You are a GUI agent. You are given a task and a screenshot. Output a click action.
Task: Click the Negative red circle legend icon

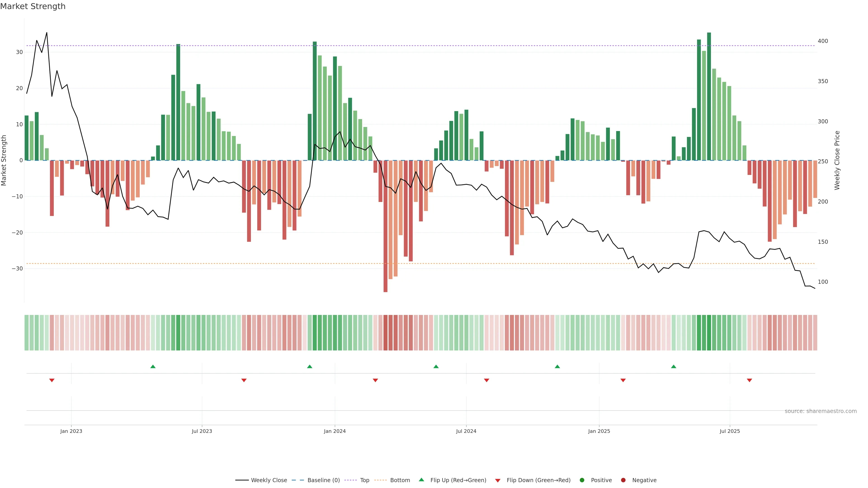pyautogui.click(x=623, y=480)
